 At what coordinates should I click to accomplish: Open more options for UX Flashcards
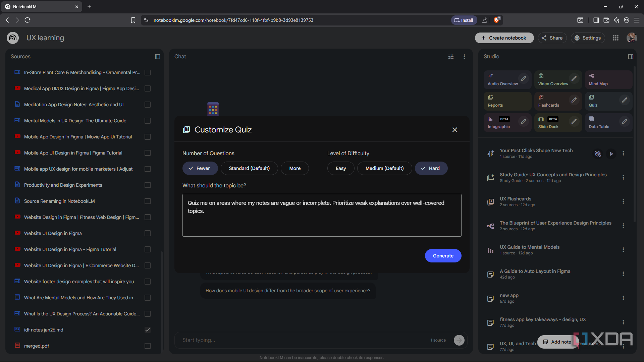point(623,201)
